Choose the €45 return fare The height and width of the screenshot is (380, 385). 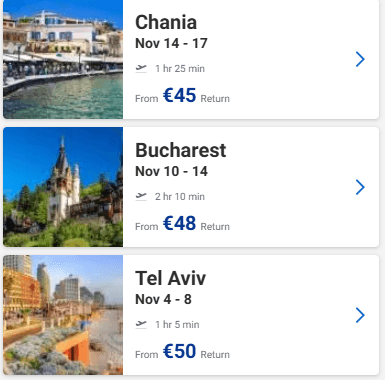(179, 95)
